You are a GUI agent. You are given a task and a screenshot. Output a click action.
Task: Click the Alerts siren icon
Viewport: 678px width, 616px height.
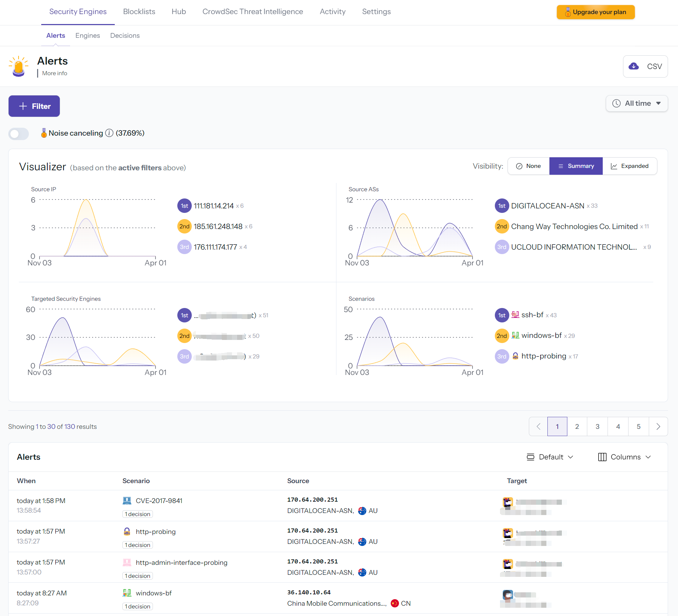click(19, 66)
